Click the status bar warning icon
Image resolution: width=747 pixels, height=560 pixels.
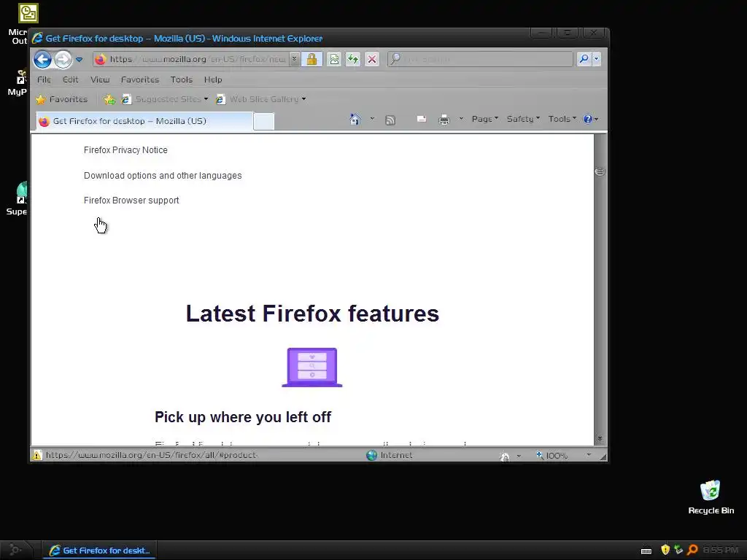coord(37,455)
